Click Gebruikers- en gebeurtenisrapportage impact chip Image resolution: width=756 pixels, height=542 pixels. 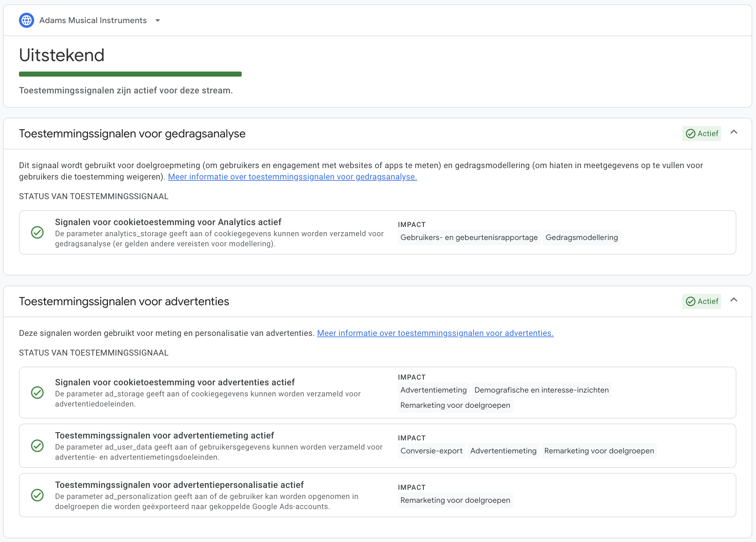click(469, 237)
